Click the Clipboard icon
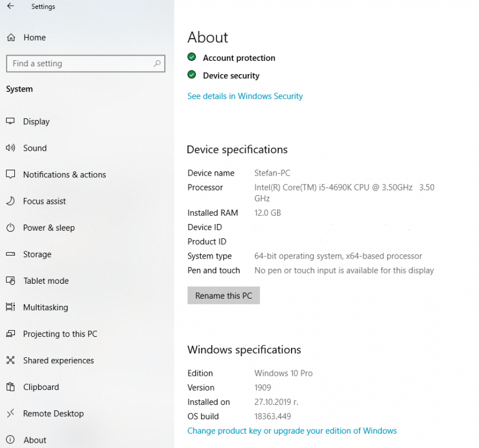Image resolution: width=479 pixels, height=448 pixels. pyautogui.click(x=10, y=386)
